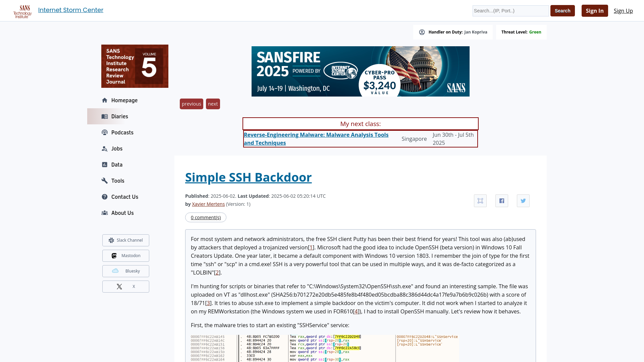Image resolution: width=644 pixels, height=362 pixels.
Task: Open Jan Kopriva handler profile
Action: pos(476,32)
